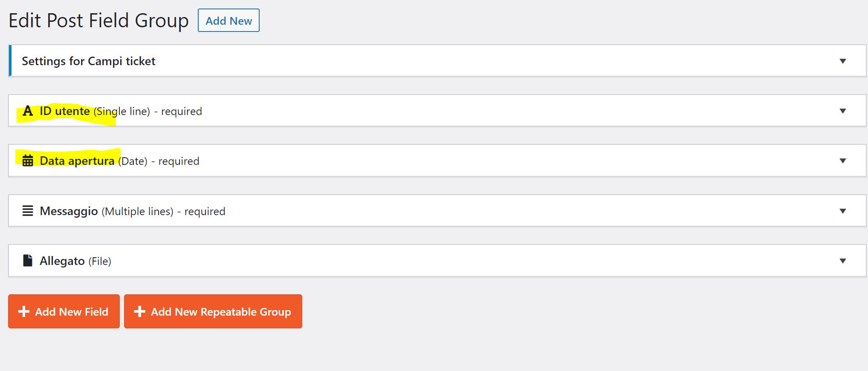The height and width of the screenshot is (371, 868).
Task: Expand the Data apertura field arrow
Action: point(843,161)
